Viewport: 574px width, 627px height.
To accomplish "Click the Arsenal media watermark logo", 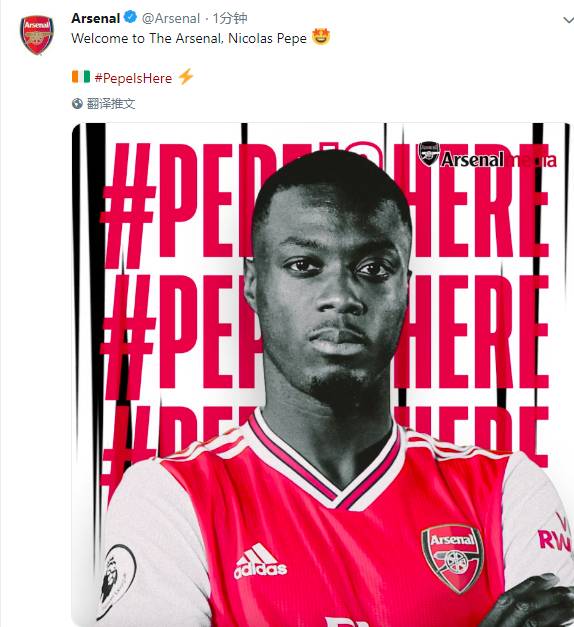I will tap(487, 156).
